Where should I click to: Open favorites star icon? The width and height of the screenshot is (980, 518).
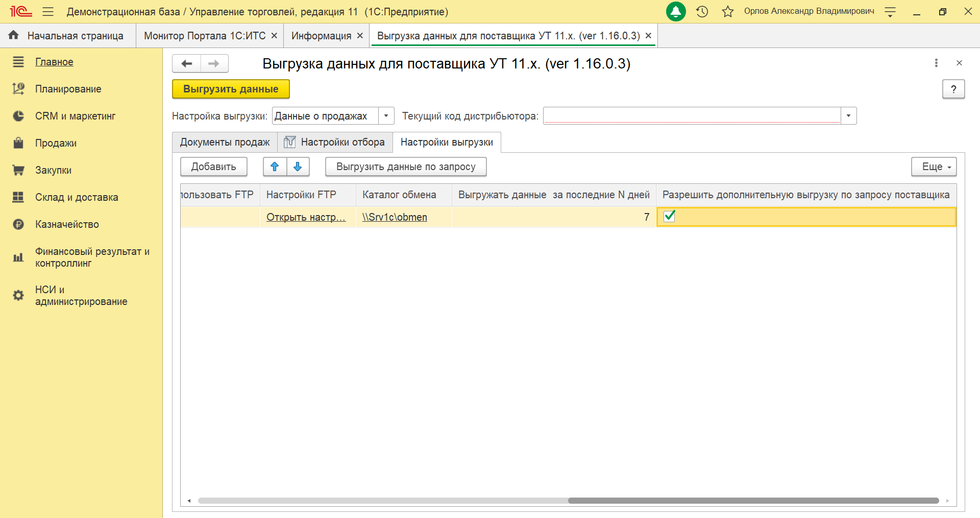tap(728, 11)
